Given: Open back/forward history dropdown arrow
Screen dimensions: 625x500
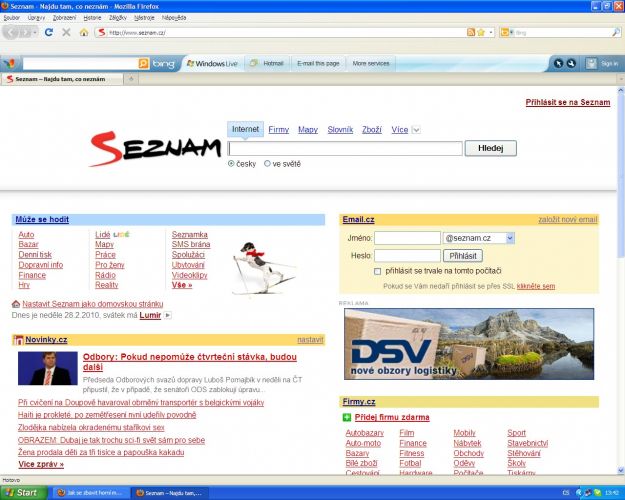Looking at the screenshot, I should [x=35, y=32].
